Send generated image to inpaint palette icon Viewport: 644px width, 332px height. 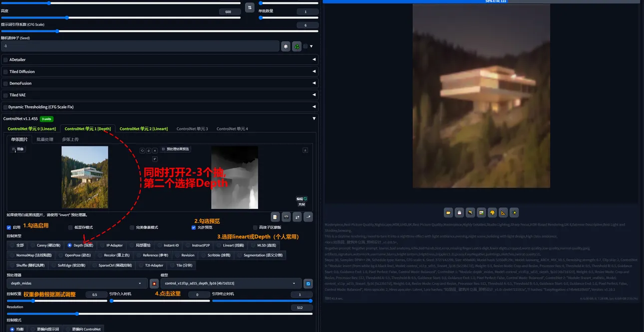coord(492,213)
